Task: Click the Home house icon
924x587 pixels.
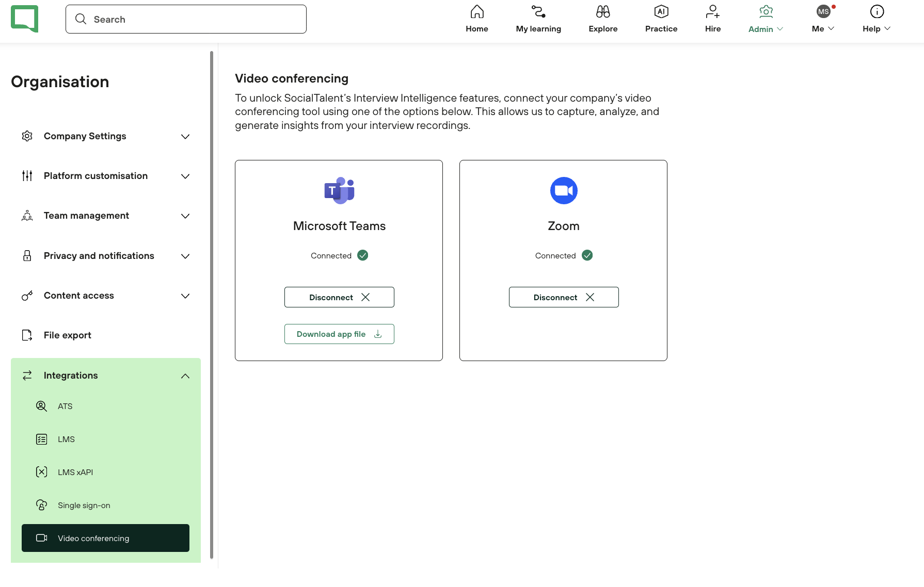Action: pyautogui.click(x=476, y=11)
